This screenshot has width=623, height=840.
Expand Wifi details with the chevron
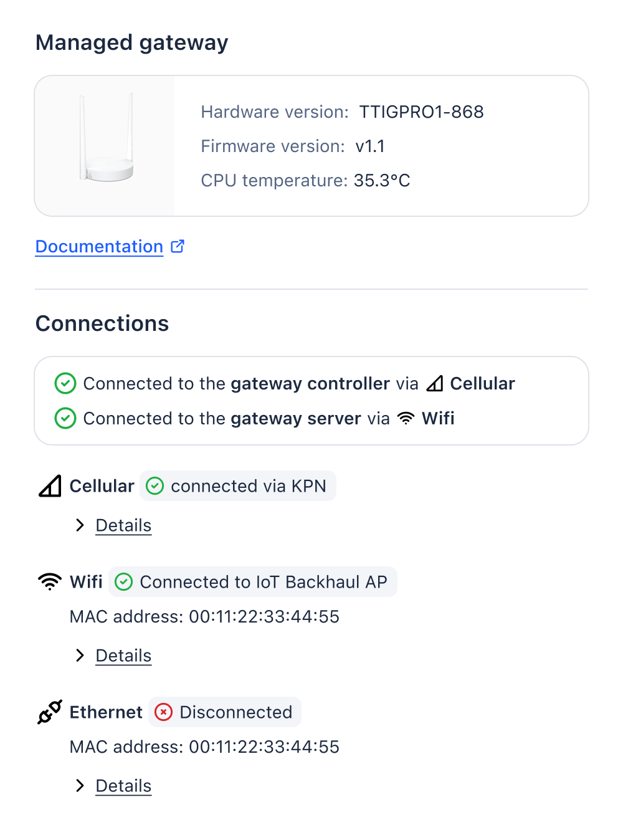[80, 656]
